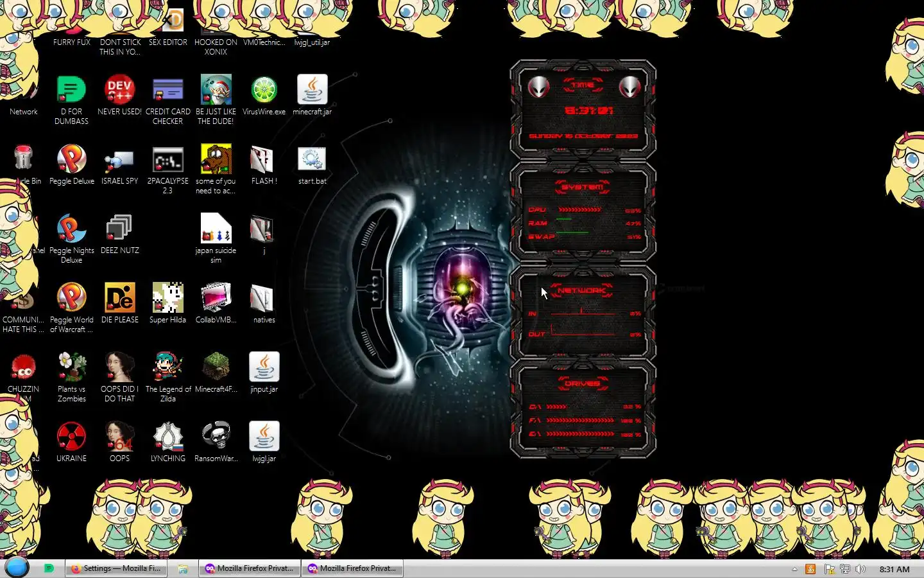Open the volume control in tray

pos(860,569)
